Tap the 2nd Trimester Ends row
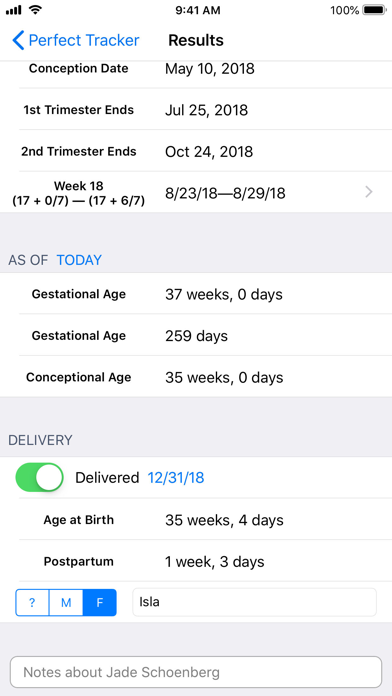392x696 pixels. click(x=196, y=151)
